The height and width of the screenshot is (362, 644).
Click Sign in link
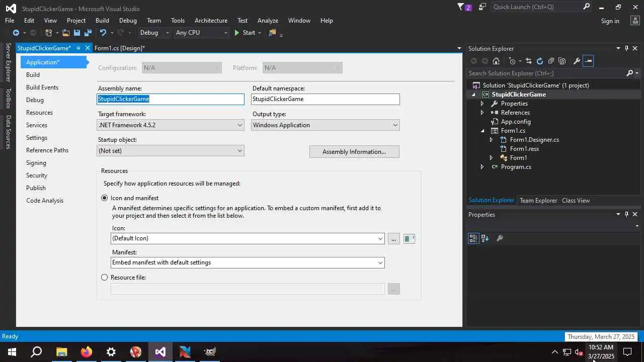tap(610, 21)
